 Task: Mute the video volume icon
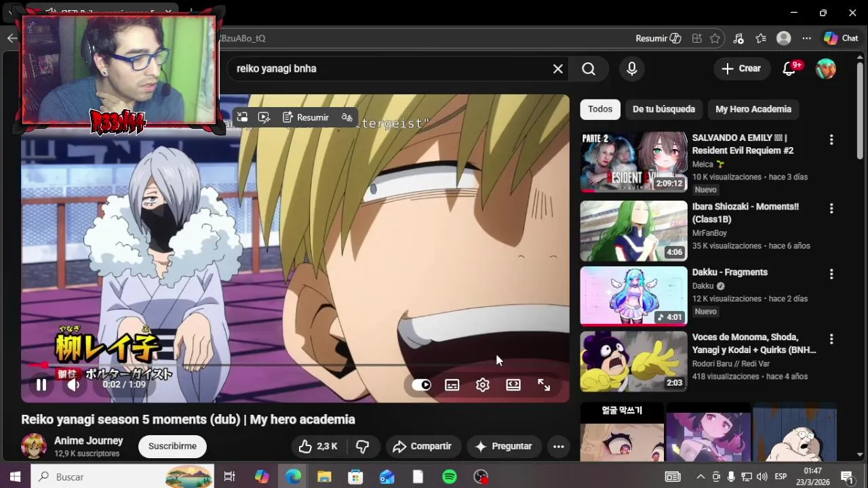tap(73, 385)
